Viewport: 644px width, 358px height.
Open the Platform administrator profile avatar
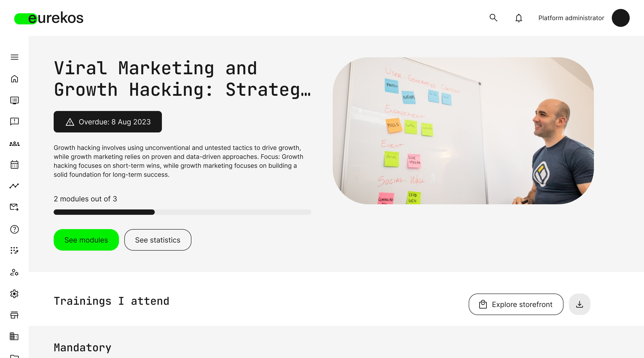click(620, 18)
